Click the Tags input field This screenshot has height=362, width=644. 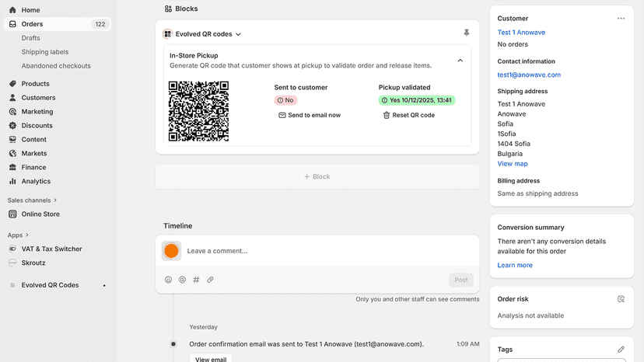tap(562, 360)
